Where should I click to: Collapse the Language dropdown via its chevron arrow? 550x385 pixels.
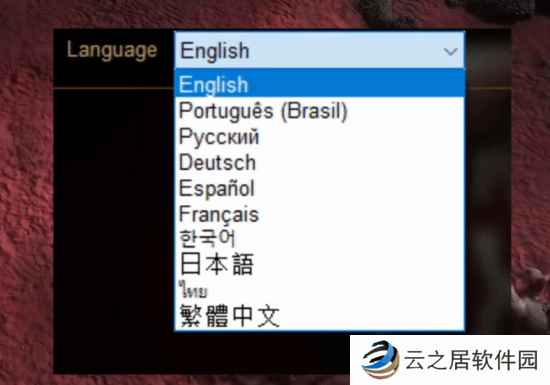click(450, 52)
